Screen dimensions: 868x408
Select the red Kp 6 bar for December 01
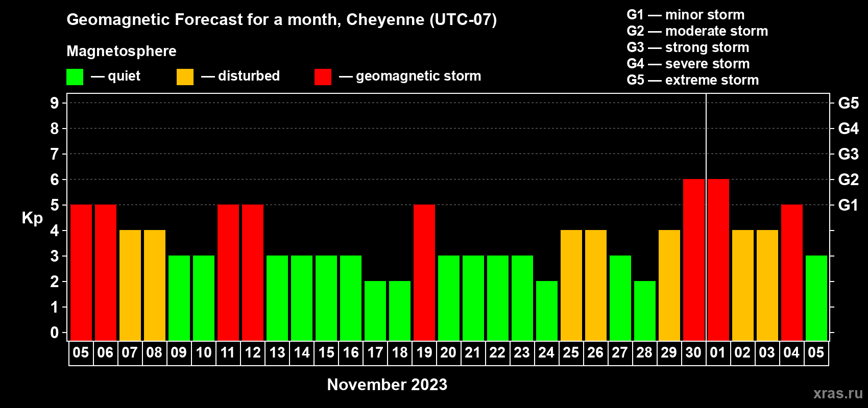click(x=718, y=260)
